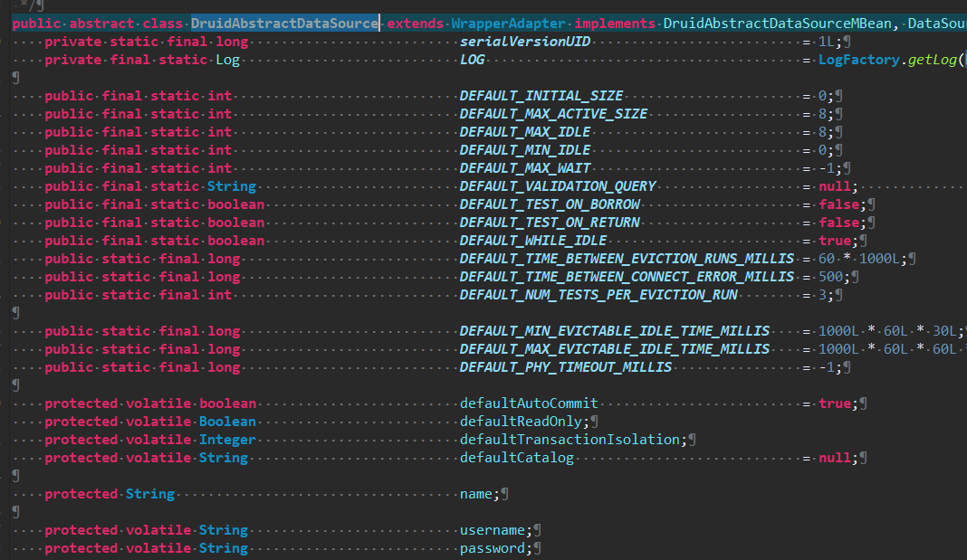Click false value of DEFAULT_TEST_ON_BORROW
Image resolution: width=967 pixels, height=560 pixels.
tap(838, 204)
